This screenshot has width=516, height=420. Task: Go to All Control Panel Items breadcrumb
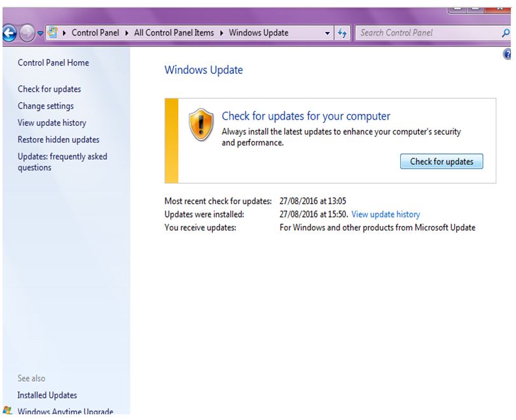tap(174, 33)
